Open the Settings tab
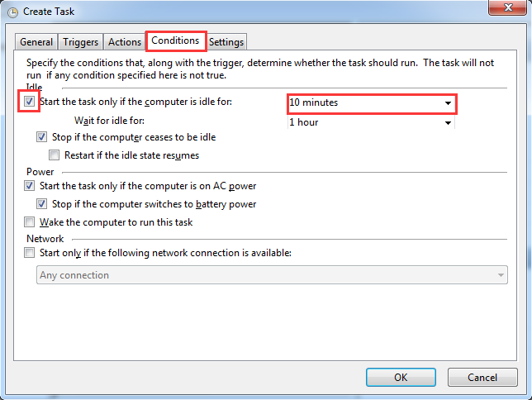The width and height of the screenshot is (532, 400). (226, 42)
